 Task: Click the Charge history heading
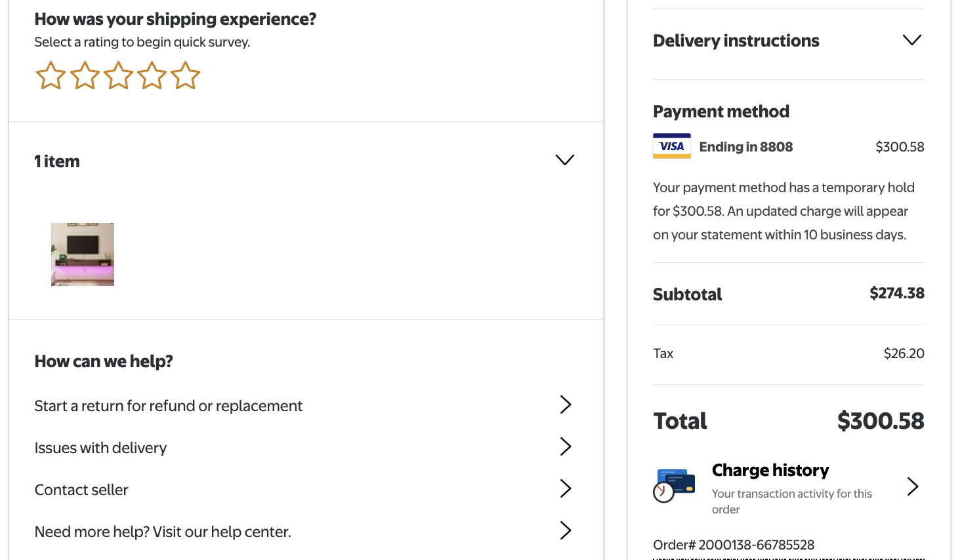point(770,470)
